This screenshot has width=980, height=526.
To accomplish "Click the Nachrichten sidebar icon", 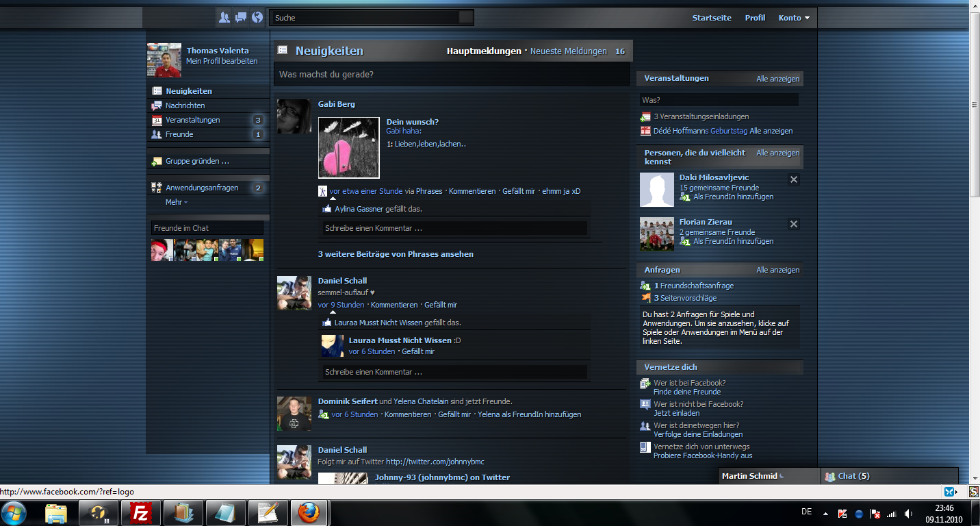I will pyautogui.click(x=157, y=105).
